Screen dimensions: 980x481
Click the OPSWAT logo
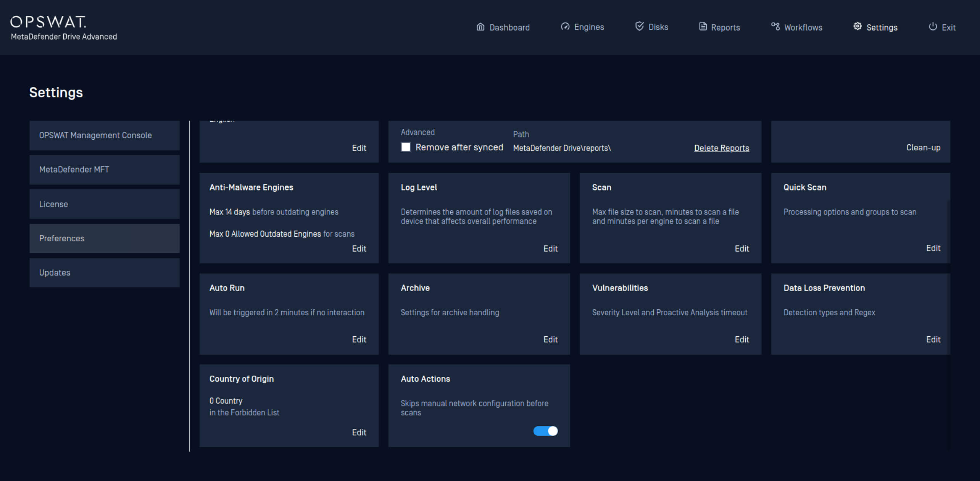point(48,22)
